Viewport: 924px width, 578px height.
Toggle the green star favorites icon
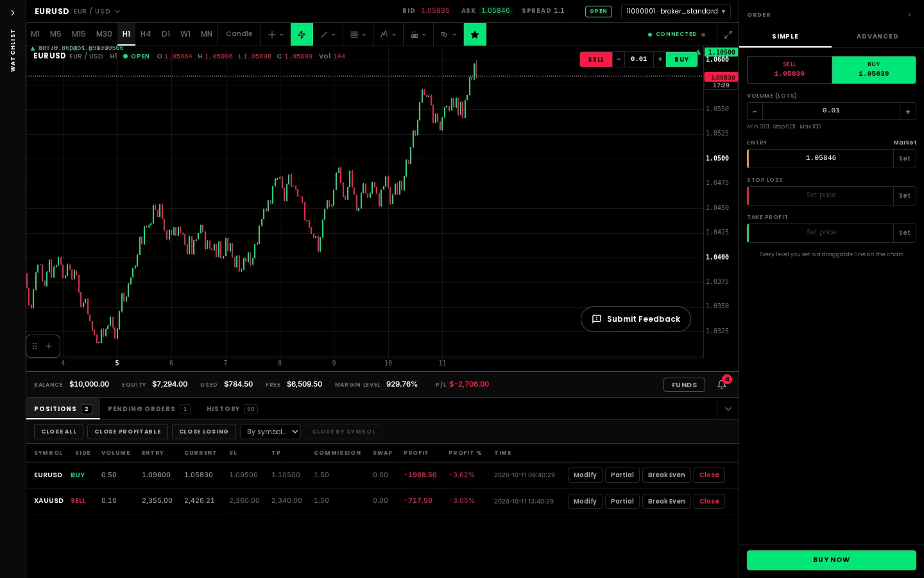click(x=475, y=35)
